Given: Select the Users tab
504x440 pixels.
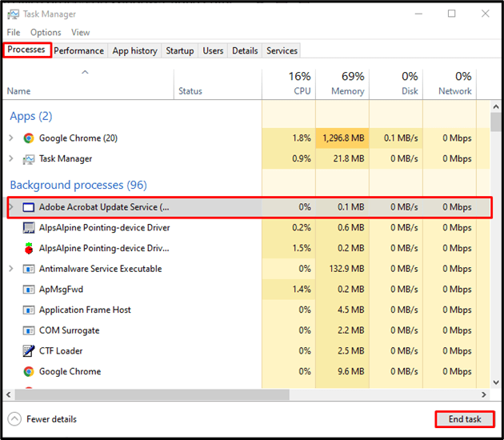Looking at the screenshot, I should 213,50.
